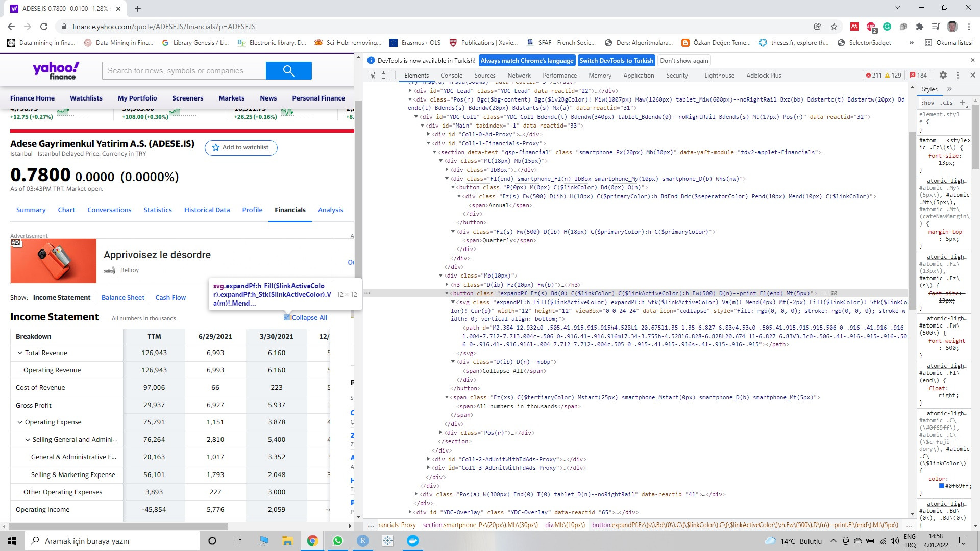Expand the IbBox div node in Elements tree
980x551 pixels.
(x=447, y=170)
